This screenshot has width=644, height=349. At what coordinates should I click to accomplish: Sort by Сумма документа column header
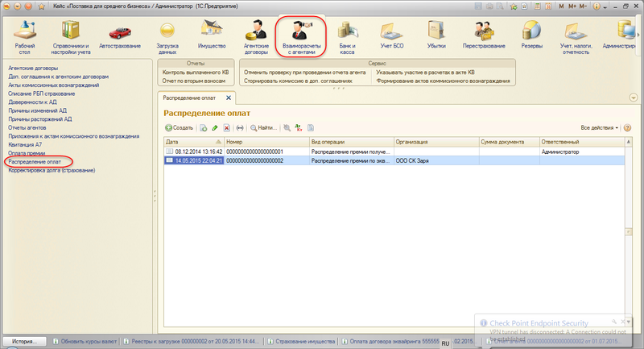tap(507, 141)
